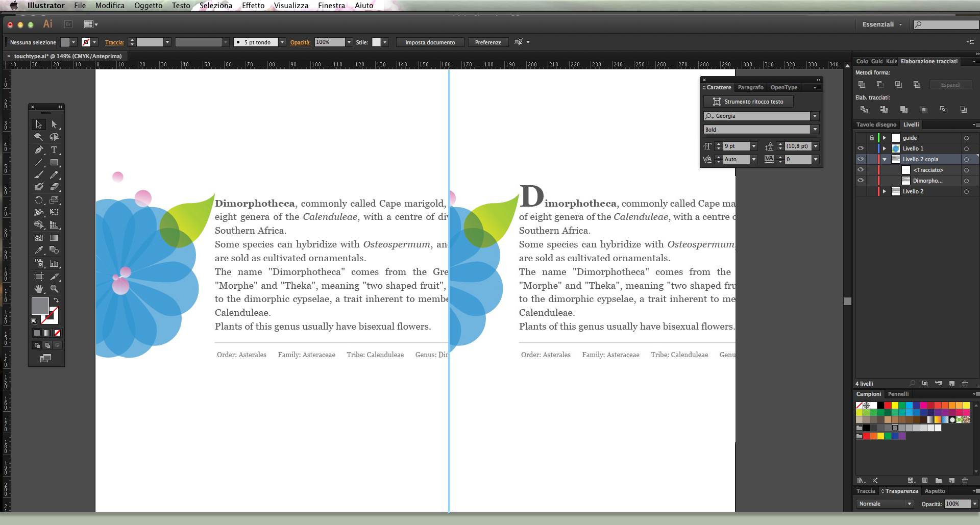The height and width of the screenshot is (525, 980).
Task: Select the Zoom tool
Action: point(54,289)
